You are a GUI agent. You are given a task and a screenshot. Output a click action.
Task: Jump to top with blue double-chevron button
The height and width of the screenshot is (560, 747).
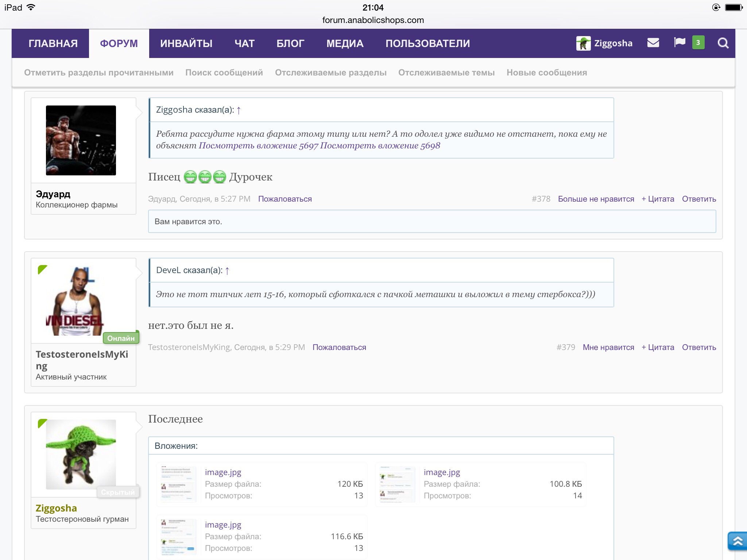(x=738, y=541)
